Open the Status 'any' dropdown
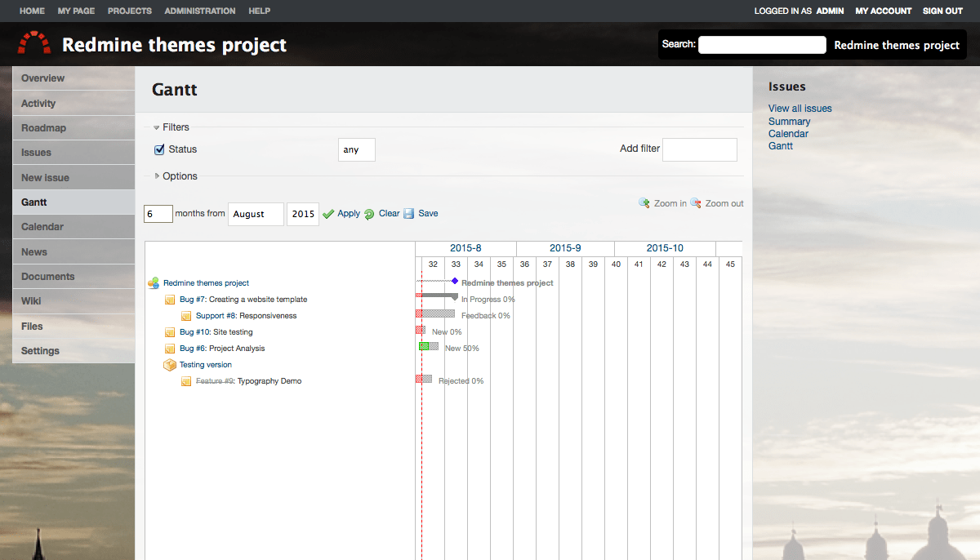 click(x=357, y=150)
